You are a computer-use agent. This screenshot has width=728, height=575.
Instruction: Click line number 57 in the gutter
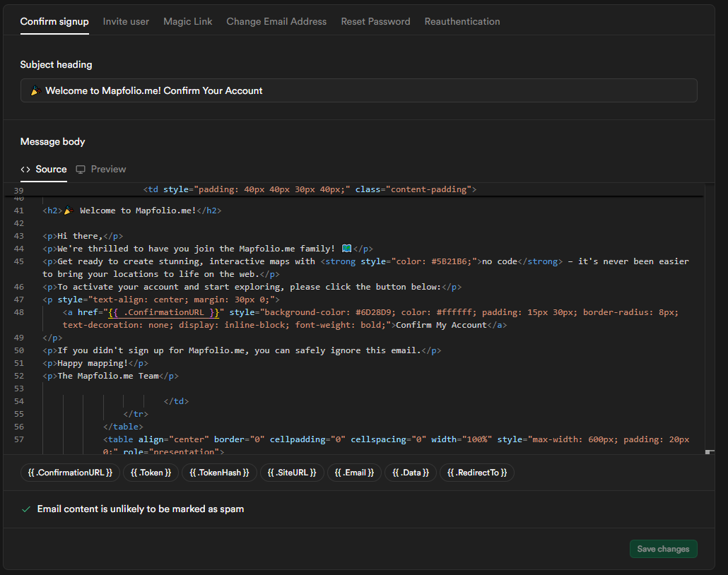click(18, 439)
